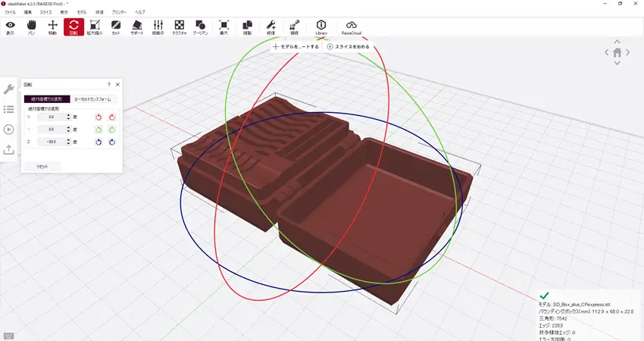The height and width of the screenshot is (341, 644).
Task: Switch to Local Transform (ローカルトランスフォーム) mode
Action: point(92,99)
